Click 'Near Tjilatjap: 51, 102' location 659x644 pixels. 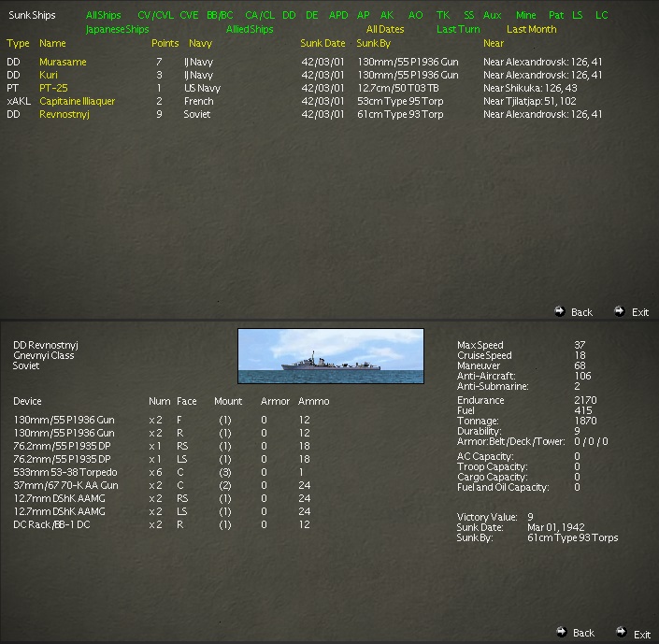coord(530,101)
